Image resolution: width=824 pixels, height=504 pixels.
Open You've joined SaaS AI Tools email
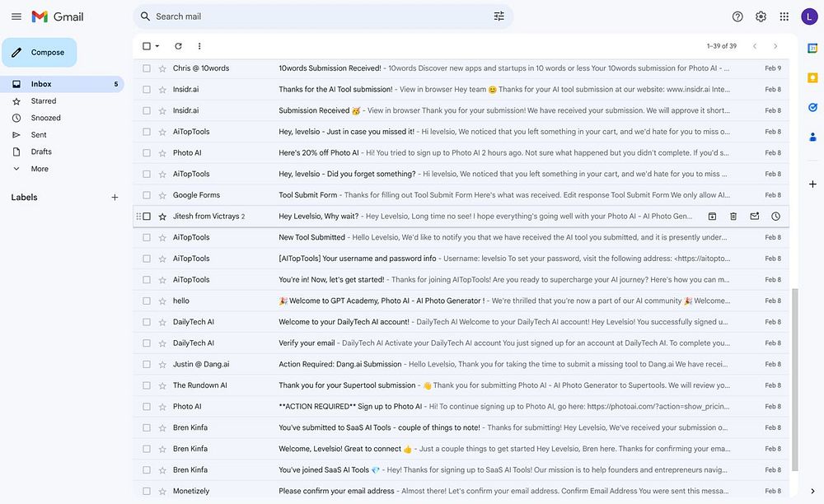(x=461, y=470)
